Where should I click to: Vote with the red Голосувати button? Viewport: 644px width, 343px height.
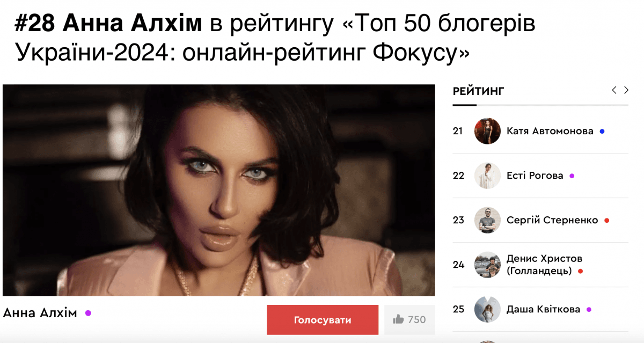coord(323,320)
